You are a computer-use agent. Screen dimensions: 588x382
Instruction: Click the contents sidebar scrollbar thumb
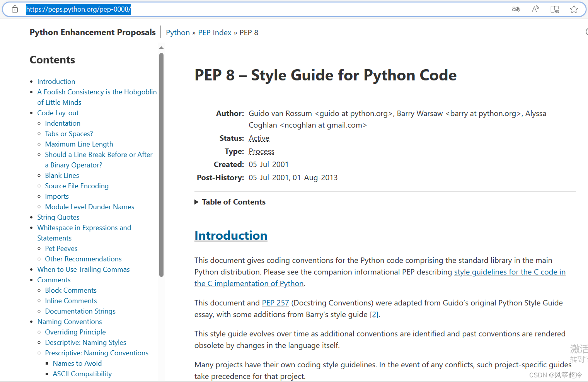click(x=161, y=165)
